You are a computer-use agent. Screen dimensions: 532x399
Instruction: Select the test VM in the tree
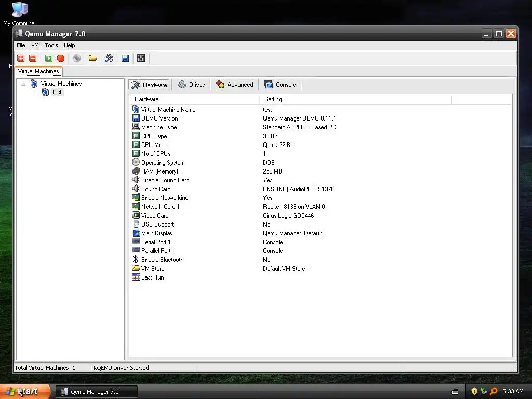tap(57, 92)
